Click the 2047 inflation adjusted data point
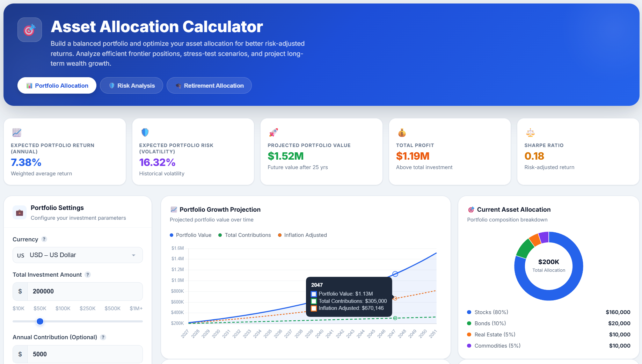Image resolution: width=642 pixels, height=364 pixels. tap(395, 298)
